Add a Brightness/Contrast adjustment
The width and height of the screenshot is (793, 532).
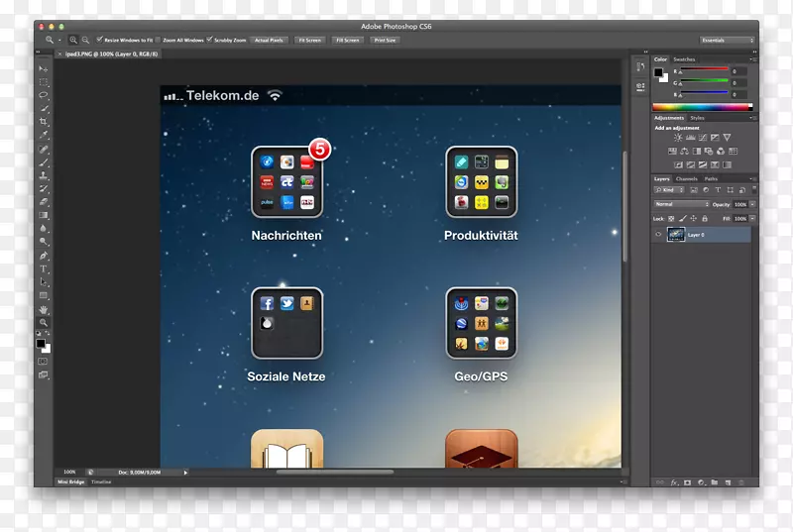pos(678,138)
